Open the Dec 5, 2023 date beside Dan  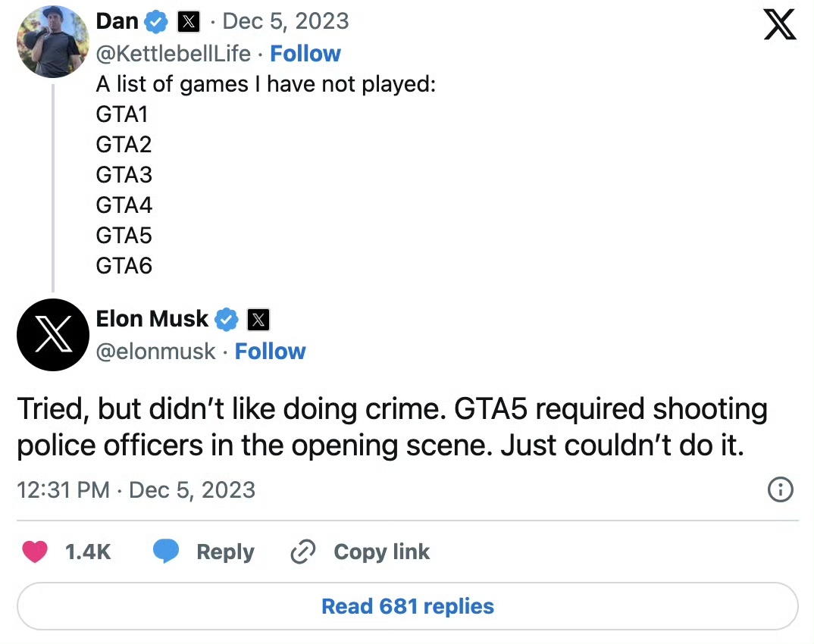[x=286, y=21]
